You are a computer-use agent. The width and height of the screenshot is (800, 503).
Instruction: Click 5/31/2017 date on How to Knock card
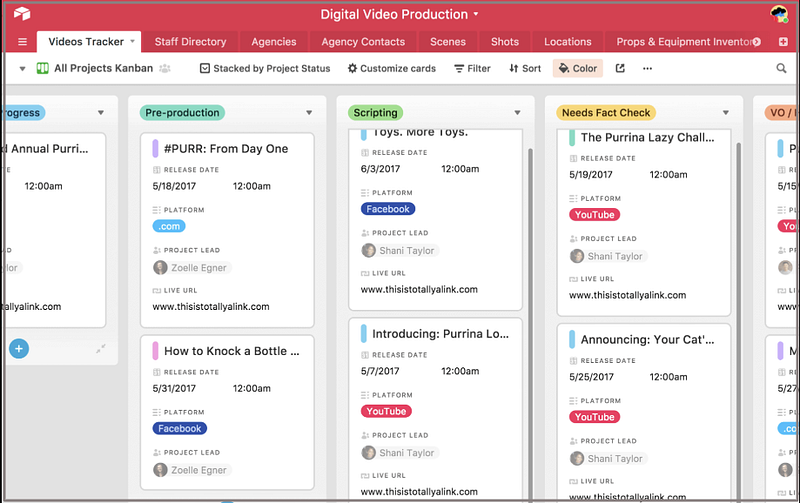174,389
